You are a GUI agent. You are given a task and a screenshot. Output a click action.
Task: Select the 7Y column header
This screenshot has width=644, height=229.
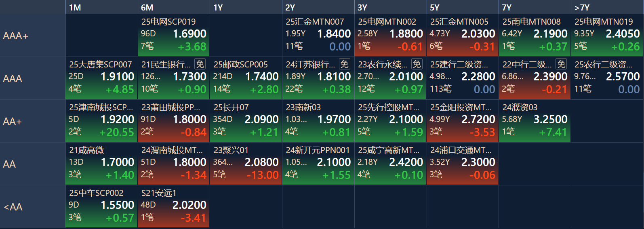[535, 7]
